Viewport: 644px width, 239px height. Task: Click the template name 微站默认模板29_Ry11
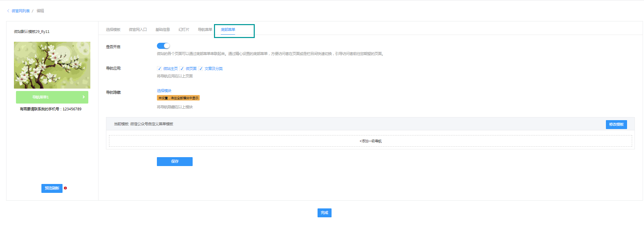[32, 32]
